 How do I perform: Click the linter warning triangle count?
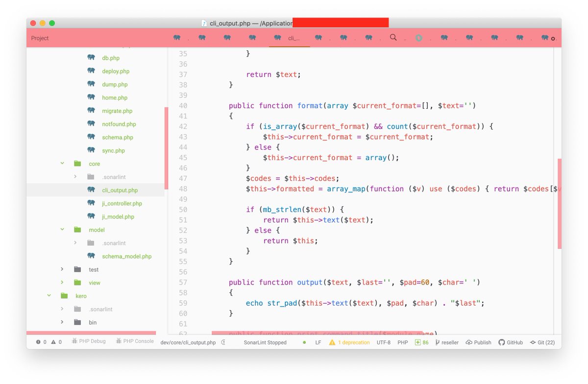click(57, 342)
